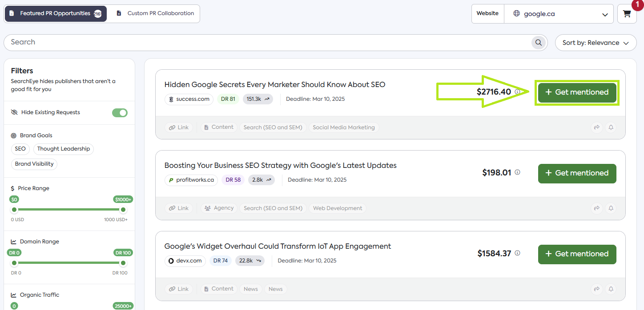The height and width of the screenshot is (310, 644).
Task: Select the SEO brand goal chip
Action: click(20, 149)
